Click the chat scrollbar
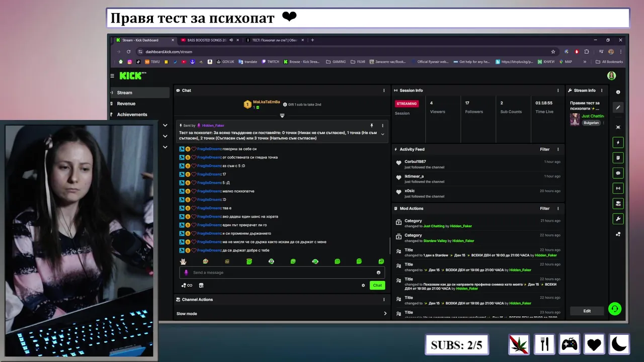This screenshot has width=644, height=362. (390, 245)
